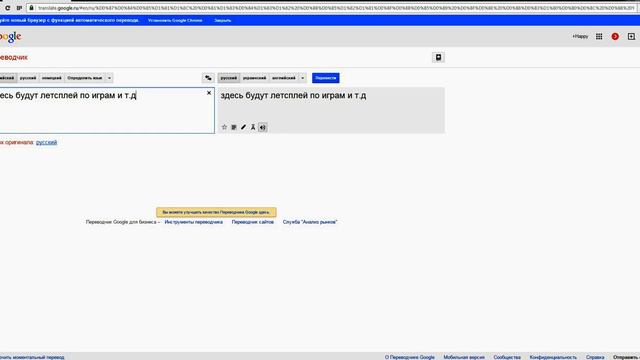
Task: Choose украинский as target language tab
Action: click(254, 78)
